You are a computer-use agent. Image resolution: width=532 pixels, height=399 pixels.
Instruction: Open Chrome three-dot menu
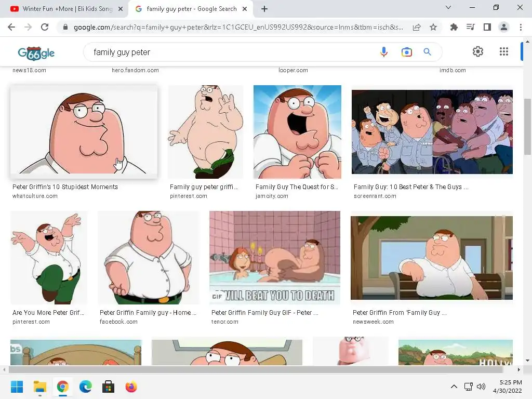click(521, 27)
